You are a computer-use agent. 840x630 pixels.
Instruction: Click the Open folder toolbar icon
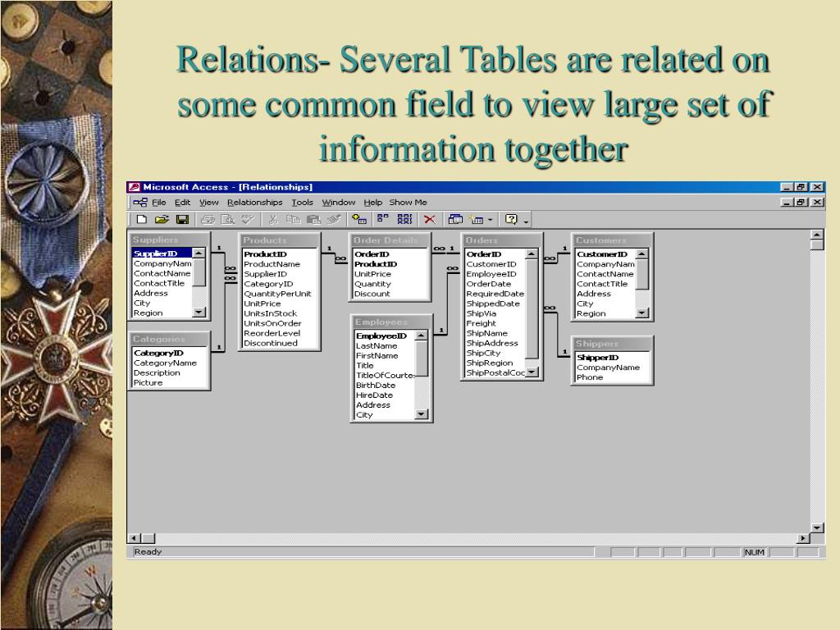tap(162, 219)
